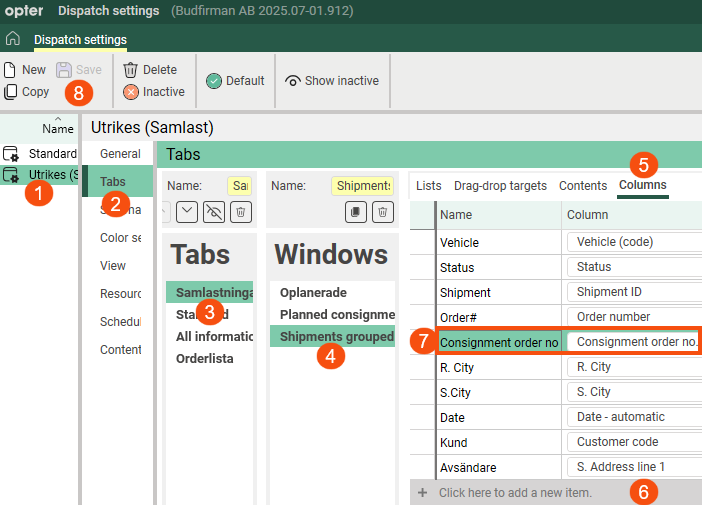This screenshot has width=702, height=505.
Task: Select Shipments grouped in Windows list
Action: point(336,336)
